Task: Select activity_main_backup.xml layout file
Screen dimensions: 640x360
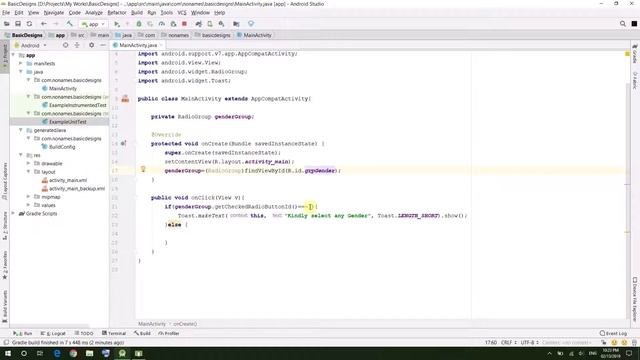Action: (77, 189)
